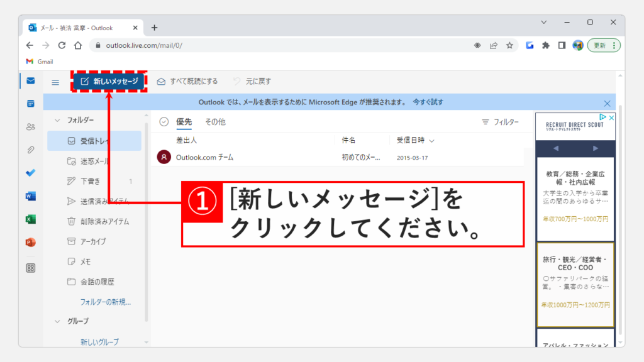
Task: Launch the Excel app icon
Action: pos(30,219)
